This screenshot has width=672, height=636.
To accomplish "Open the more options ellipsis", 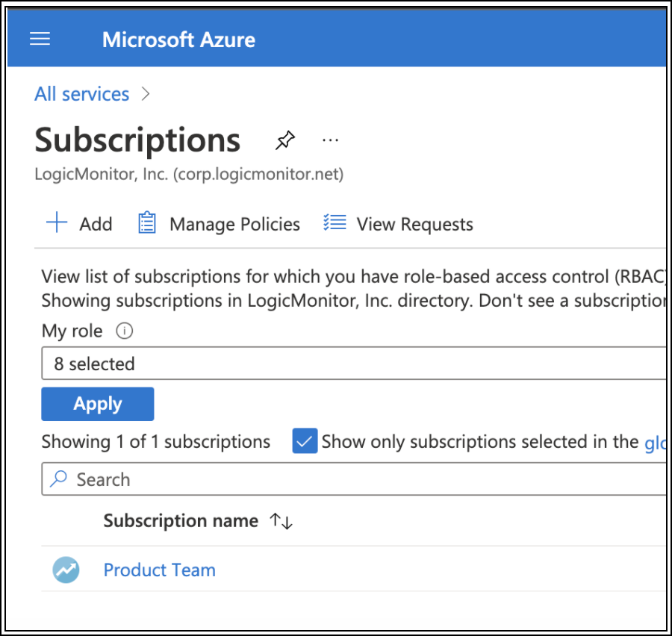I will 330,140.
